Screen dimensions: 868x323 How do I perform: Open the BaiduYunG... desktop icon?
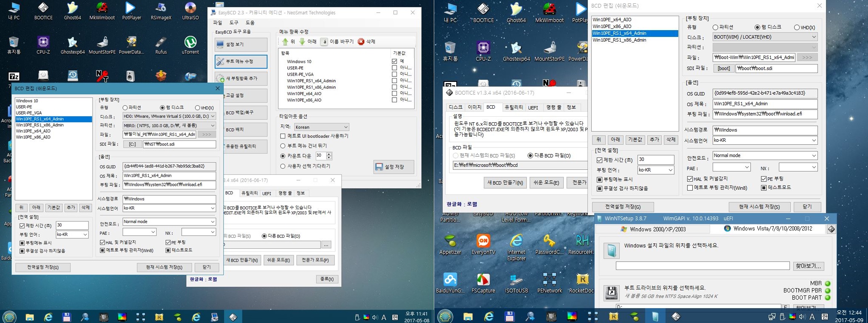click(450, 283)
